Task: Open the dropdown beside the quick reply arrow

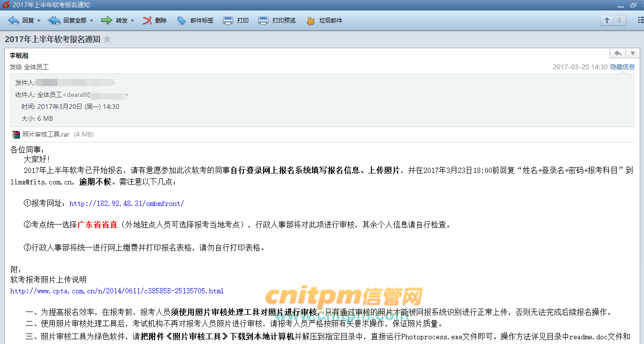Action: 633,54
